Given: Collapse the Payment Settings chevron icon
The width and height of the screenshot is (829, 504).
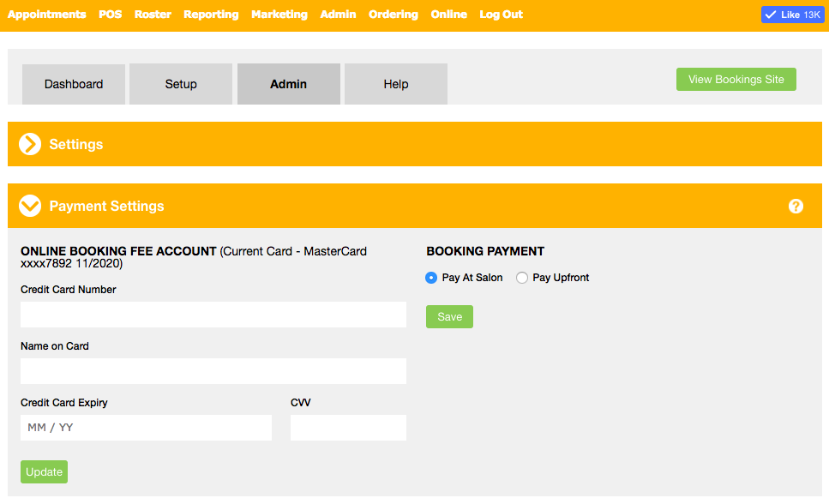Looking at the screenshot, I should coord(30,206).
